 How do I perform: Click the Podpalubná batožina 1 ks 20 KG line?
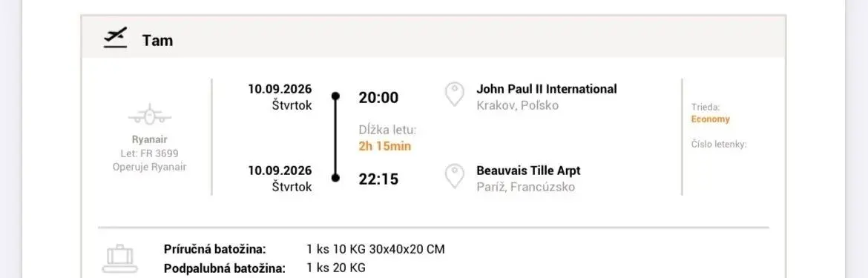(265, 268)
